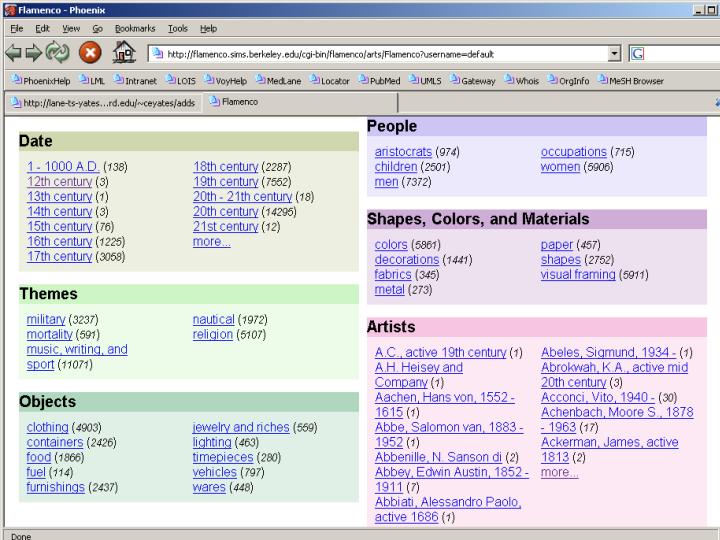
Task: Open the Bookmarks menu
Action: tap(134, 29)
